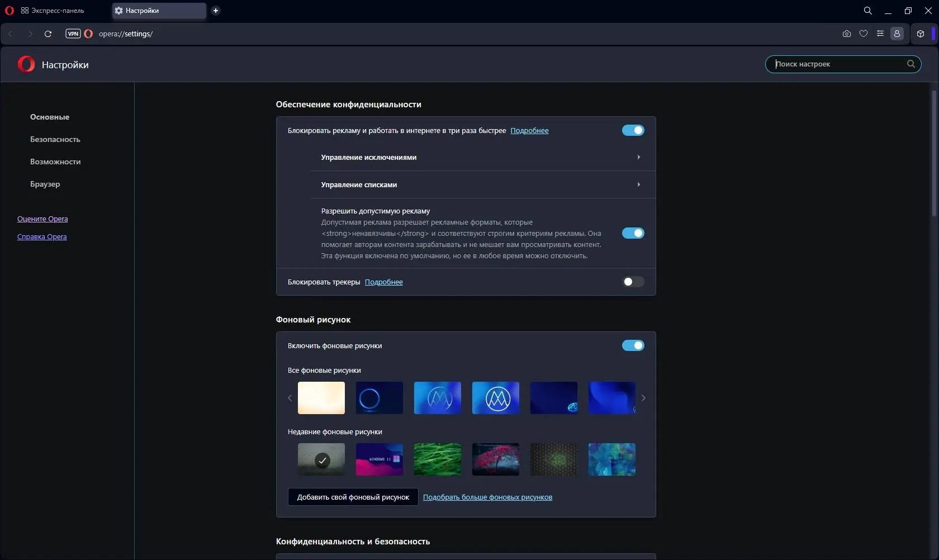939x560 pixels.
Task: Open Справка Opera link
Action: [42, 236]
